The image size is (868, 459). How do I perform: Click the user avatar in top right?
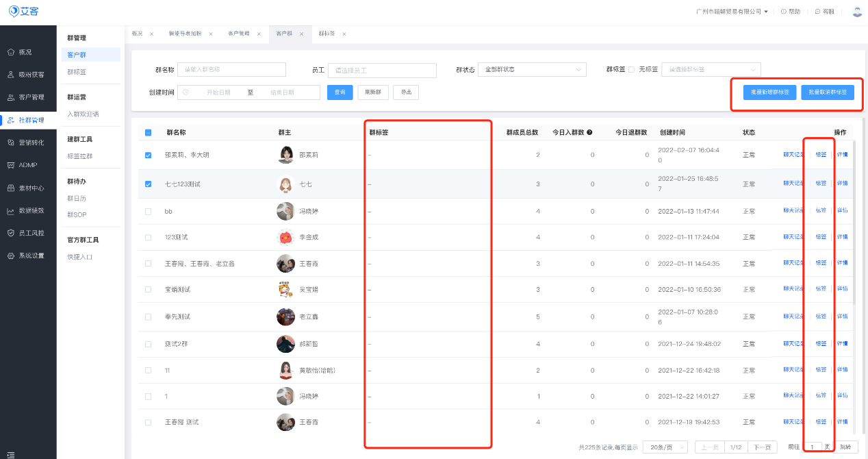pyautogui.click(x=857, y=12)
